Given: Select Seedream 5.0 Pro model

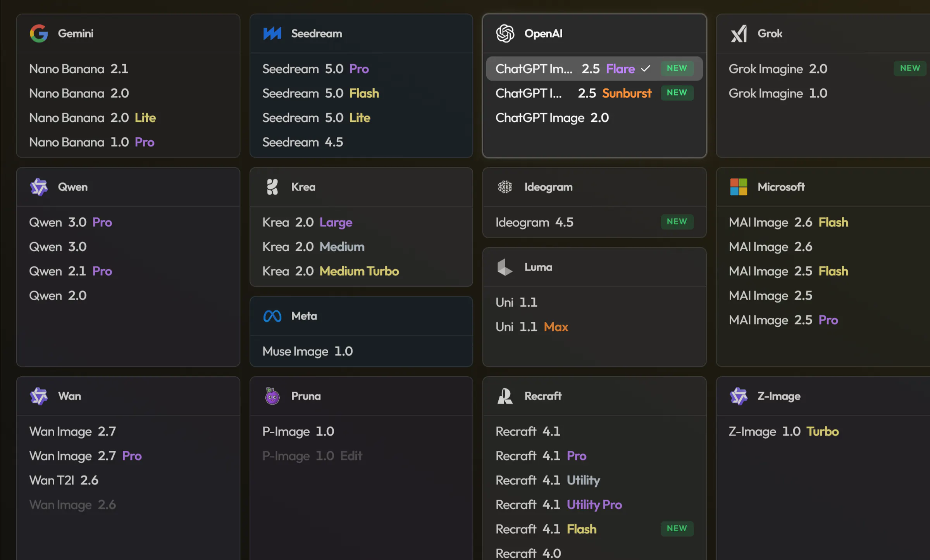Looking at the screenshot, I should [361, 69].
